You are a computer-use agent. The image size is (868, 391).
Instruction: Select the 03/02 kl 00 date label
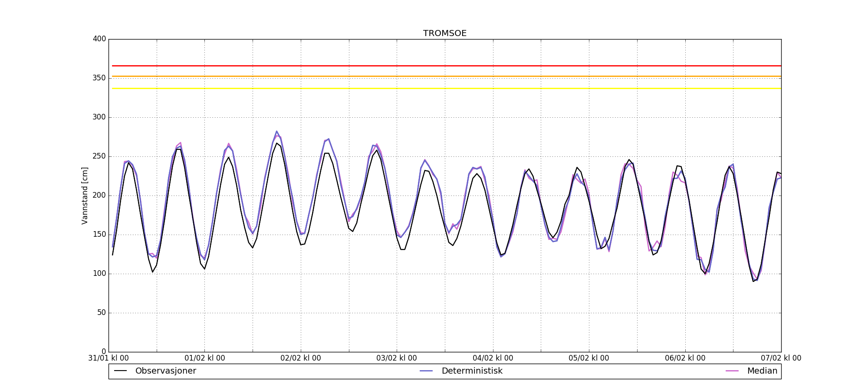pos(397,358)
